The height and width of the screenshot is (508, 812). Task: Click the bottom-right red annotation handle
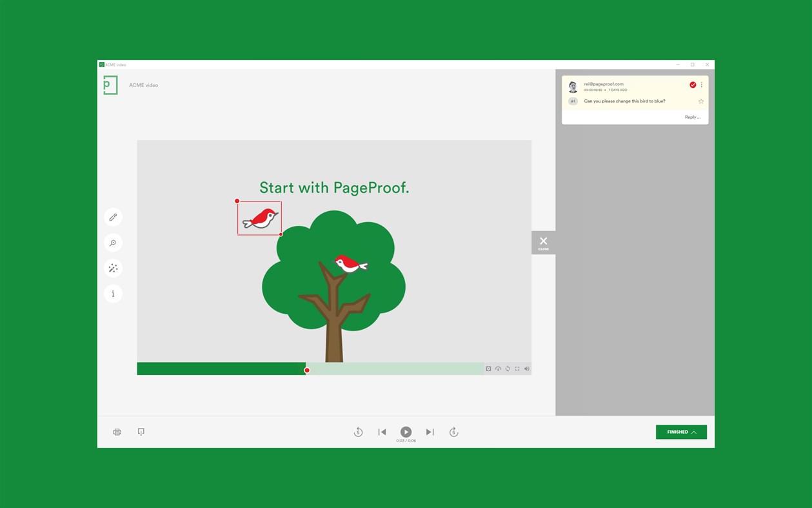[281, 234]
